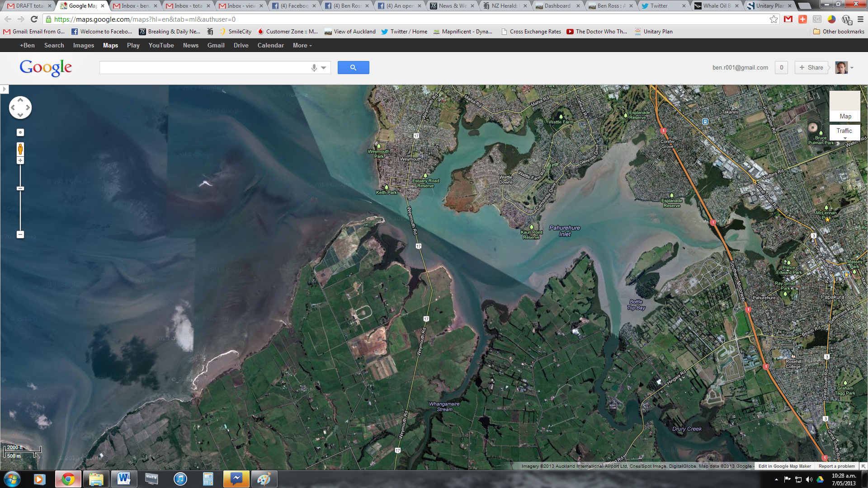Toggle the Traffic layer

tap(844, 131)
